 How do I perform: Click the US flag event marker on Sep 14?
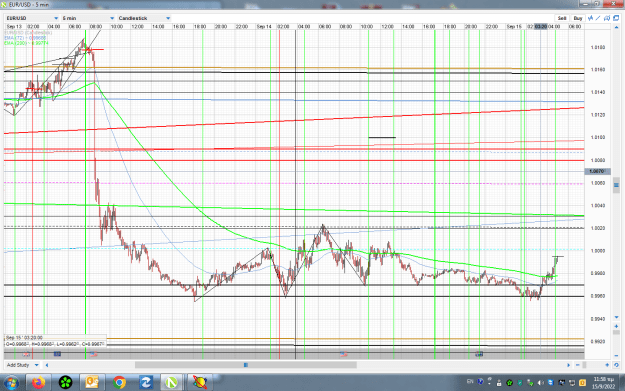tap(344, 354)
